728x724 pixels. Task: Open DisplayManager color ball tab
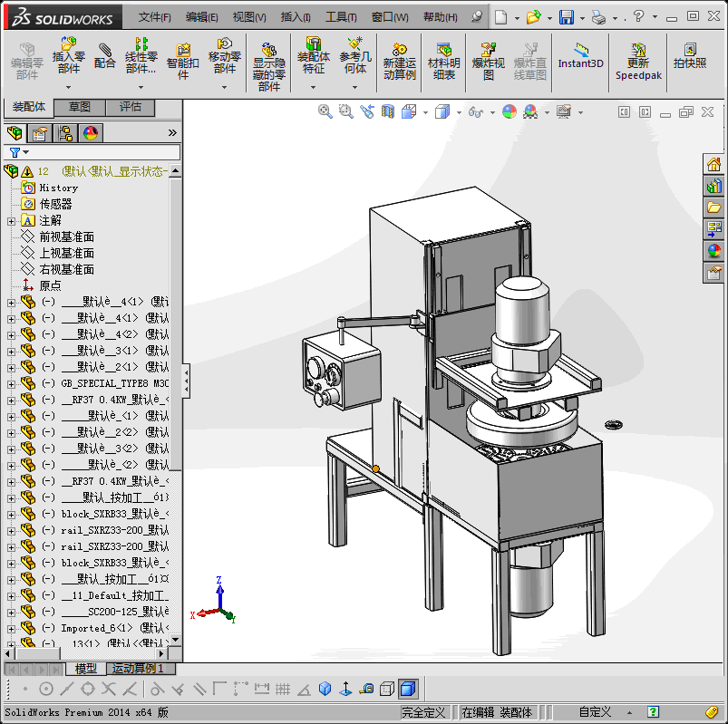91,133
